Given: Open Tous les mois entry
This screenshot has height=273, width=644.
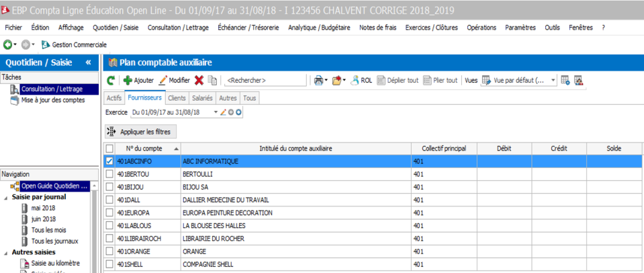Looking at the screenshot, I should point(48,230).
